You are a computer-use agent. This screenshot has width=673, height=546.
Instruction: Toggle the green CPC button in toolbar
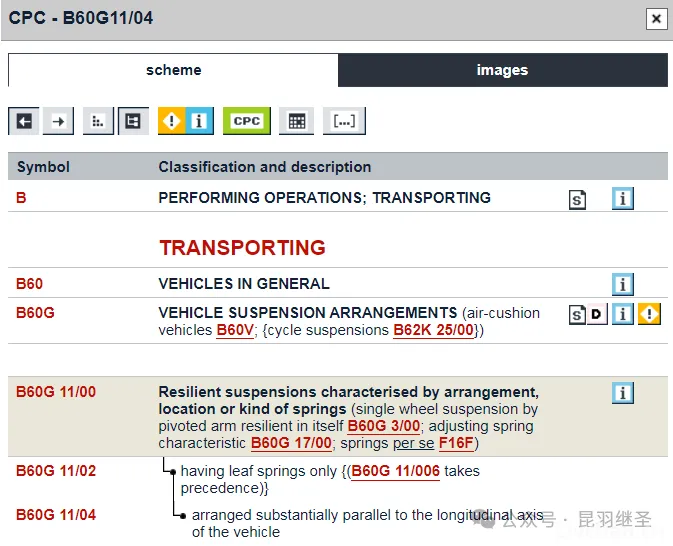246,121
